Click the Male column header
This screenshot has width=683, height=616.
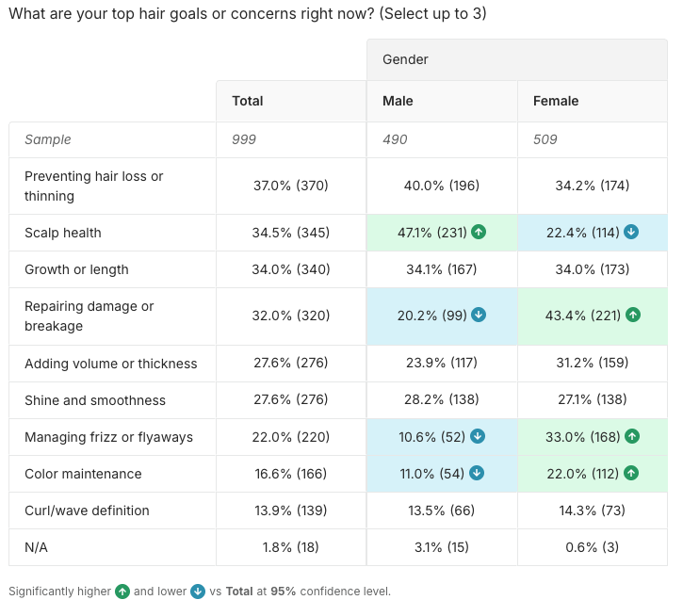(398, 101)
